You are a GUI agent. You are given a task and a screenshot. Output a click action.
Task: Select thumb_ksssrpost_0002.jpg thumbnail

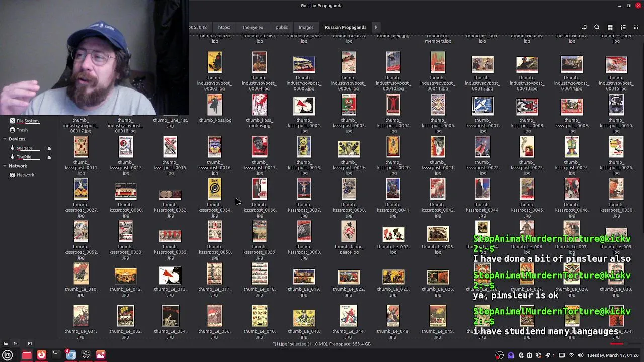304,106
